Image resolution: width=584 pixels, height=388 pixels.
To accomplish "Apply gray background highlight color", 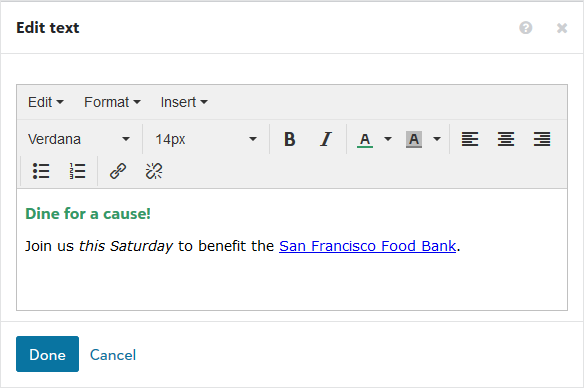I will (x=414, y=140).
